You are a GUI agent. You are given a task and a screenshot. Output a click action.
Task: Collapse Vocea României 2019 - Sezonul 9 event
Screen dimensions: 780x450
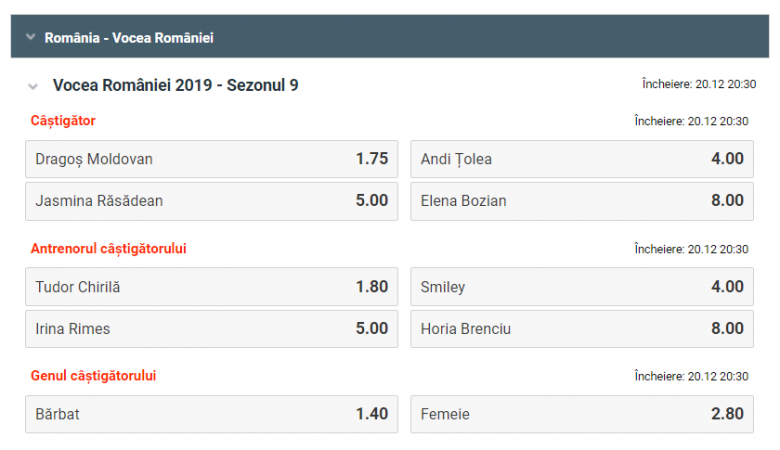tap(33, 87)
